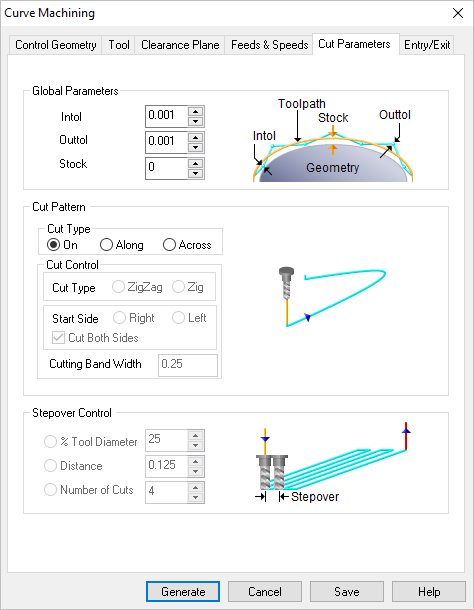Decrease the Outtol value with down arrow
The height and width of the screenshot is (610, 474).
click(x=195, y=147)
